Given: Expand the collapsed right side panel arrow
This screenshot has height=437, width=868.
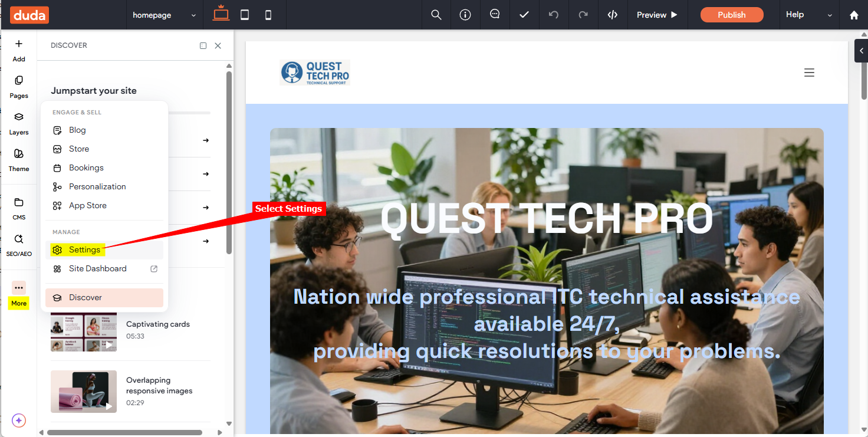Looking at the screenshot, I should tap(862, 51).
